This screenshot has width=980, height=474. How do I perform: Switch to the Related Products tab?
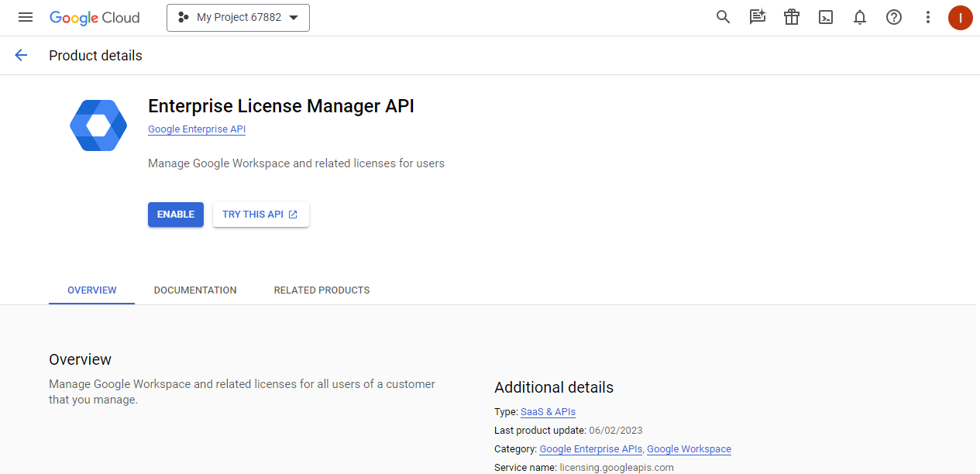pyautogui.click(x=322, y=290)
